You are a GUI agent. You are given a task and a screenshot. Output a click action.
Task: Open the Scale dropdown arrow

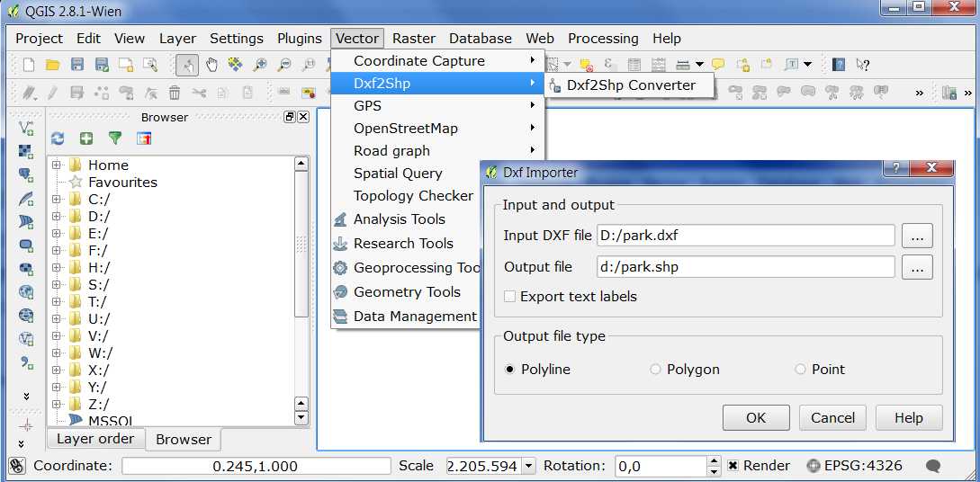[529, 466]
